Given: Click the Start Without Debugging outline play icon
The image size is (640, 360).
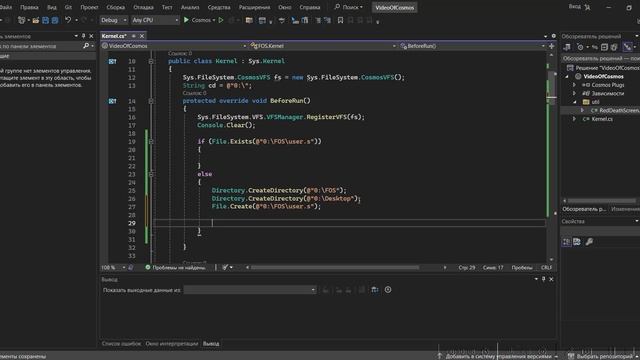Looking at the screenshot, I should pyautogui.click(x=221, y=20).
